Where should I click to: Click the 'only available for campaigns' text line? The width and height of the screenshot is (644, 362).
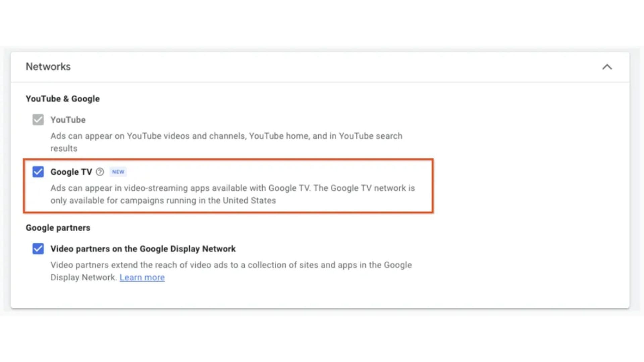[x=163, y=200]
